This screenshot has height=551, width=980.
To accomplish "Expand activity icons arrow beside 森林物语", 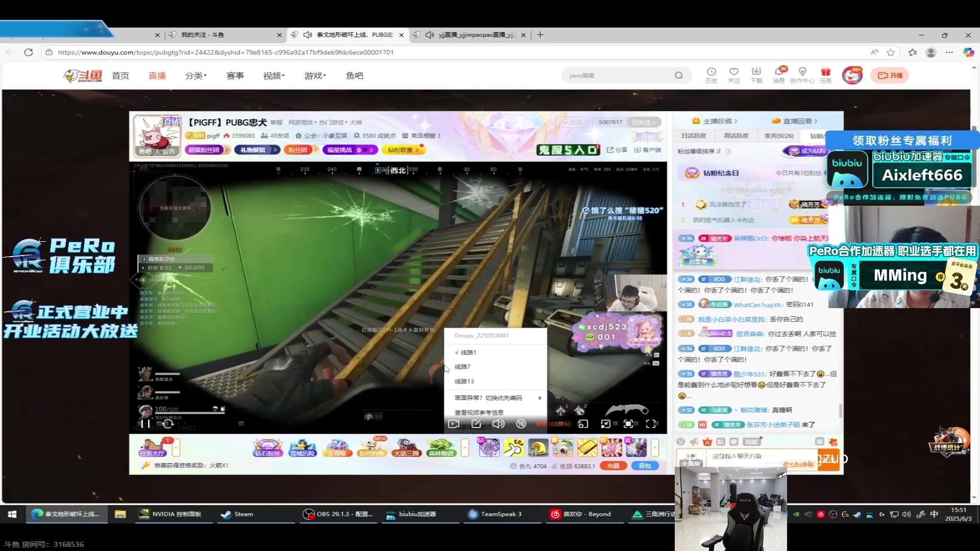I will [465, 448].
